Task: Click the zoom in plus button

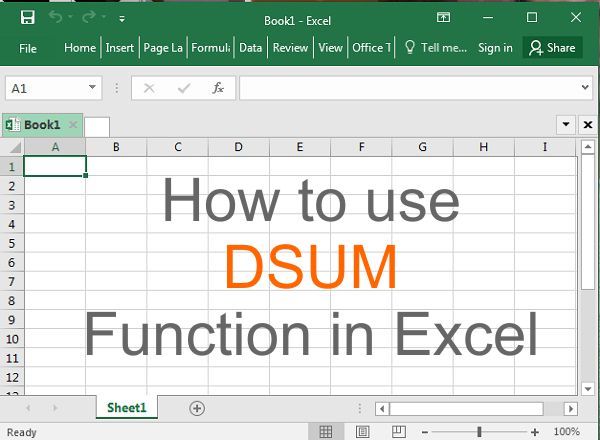Action: coord(535,432)
